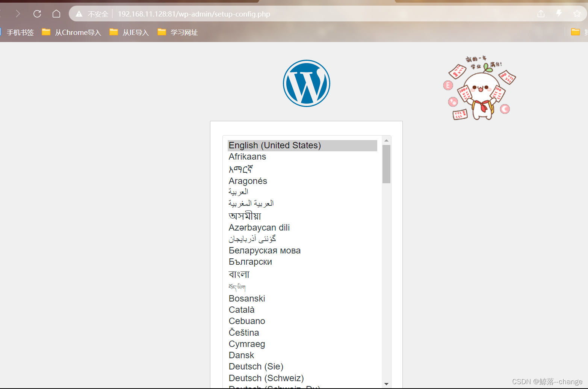
Task: Select Deutsch (Schweiz) language
Action: pyautogui.click(x=302, y=378)
